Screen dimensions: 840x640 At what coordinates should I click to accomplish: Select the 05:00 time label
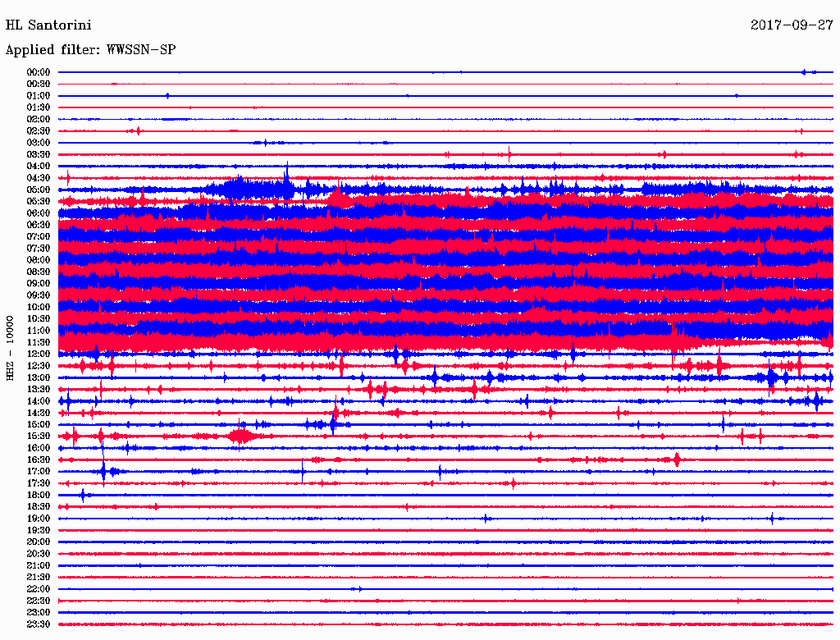(x=39, y=190)
